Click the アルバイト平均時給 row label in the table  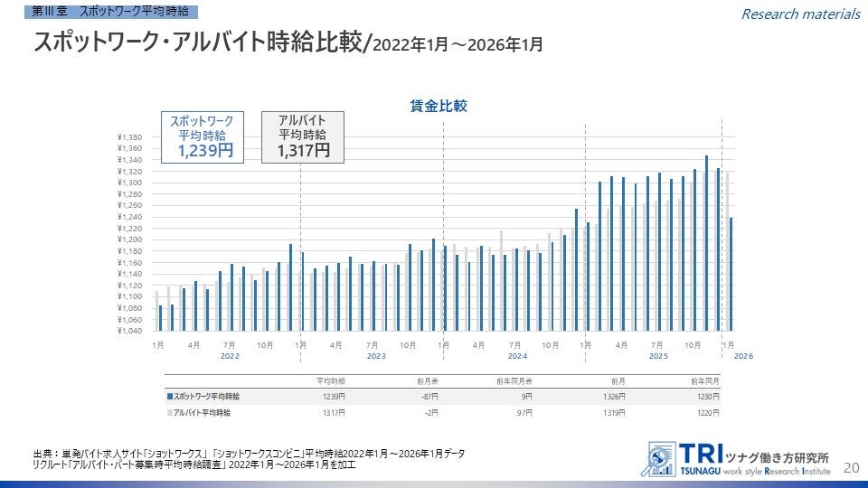pyautogui.click(x=202, y=413)
